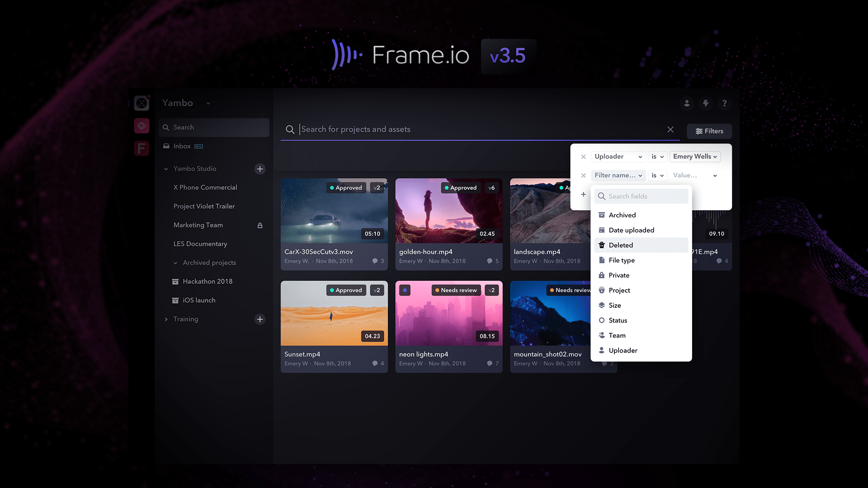Click the lightning bolt quick actions icon
This screenshot has height=488, width=868.
click(706, 103)
